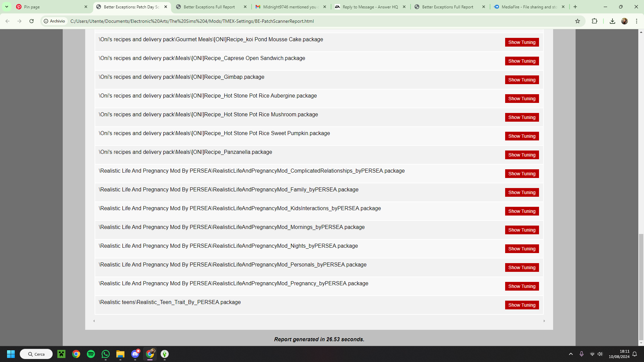Show Tuning for Realistic_Teen_Trait package

tap(522, 305)
